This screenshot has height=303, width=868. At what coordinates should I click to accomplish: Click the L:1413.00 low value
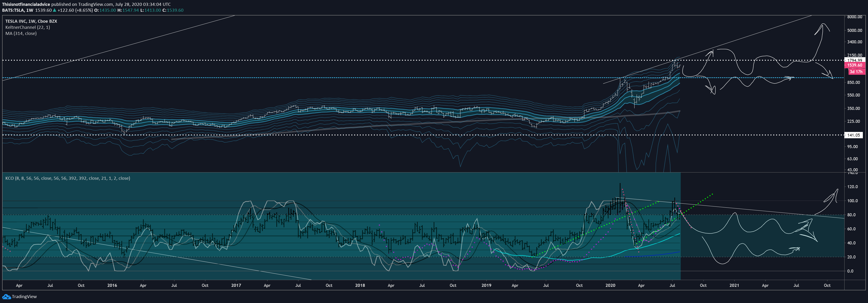tap(151, 10)
